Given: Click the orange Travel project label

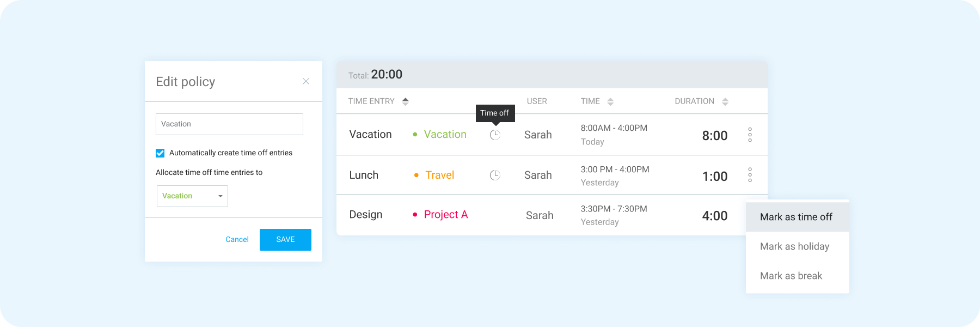Looking at the screenshot, I should tap(439, 175).
